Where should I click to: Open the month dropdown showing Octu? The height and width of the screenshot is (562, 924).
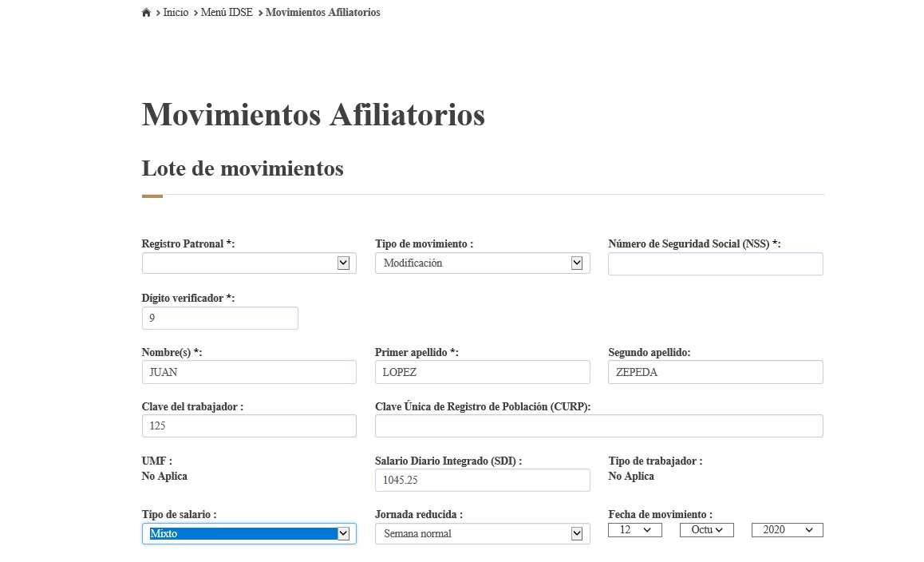click(x=707, y=529)
